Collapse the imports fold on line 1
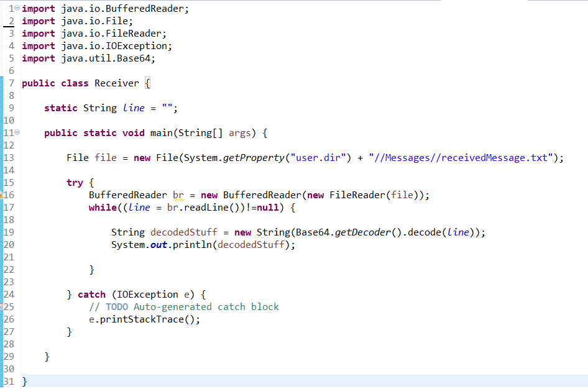The width and height of the screenshot is (588, 389). click(17, 8)
